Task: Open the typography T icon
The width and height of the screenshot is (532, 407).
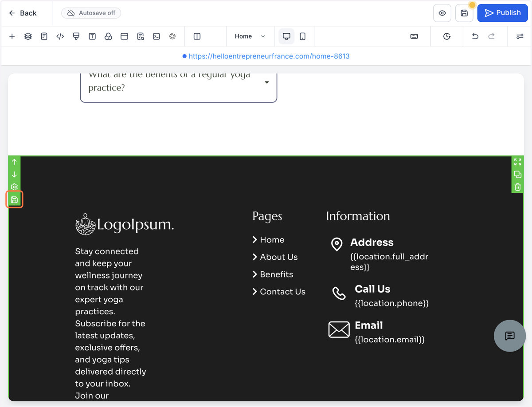Action: pos(92,36)
